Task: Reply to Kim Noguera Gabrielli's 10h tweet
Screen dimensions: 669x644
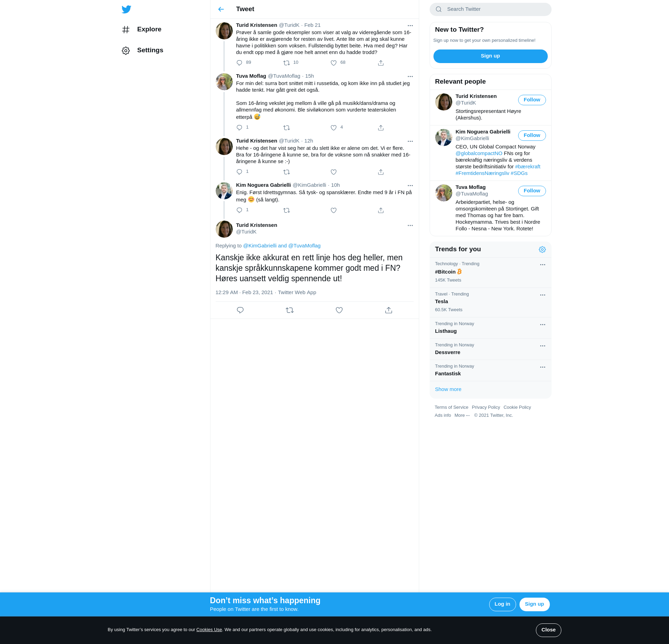Action: (239, 210)
